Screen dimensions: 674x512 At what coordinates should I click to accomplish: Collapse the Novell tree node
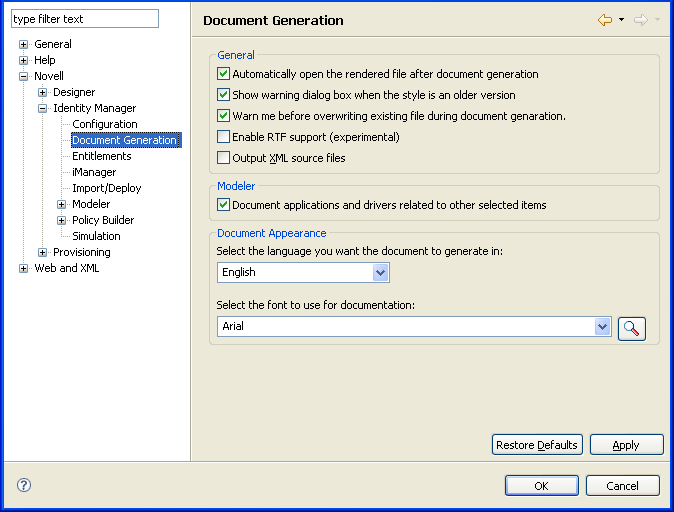coord(23,77)
